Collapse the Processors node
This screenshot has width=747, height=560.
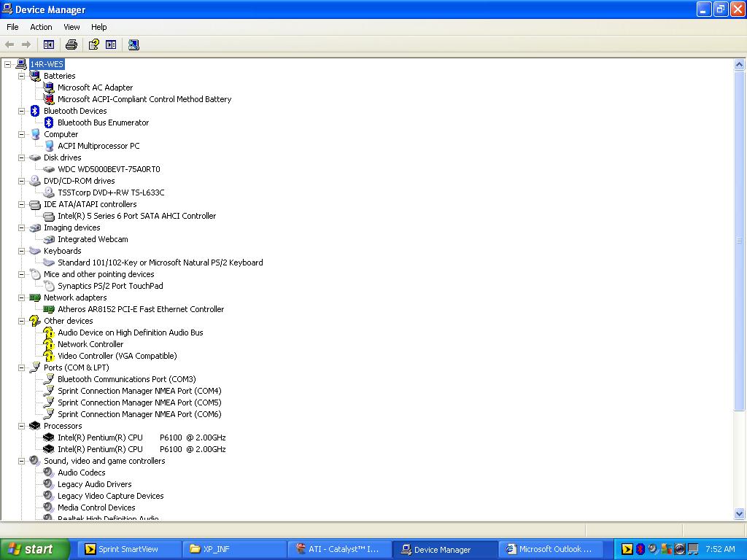tap(21, 426)
